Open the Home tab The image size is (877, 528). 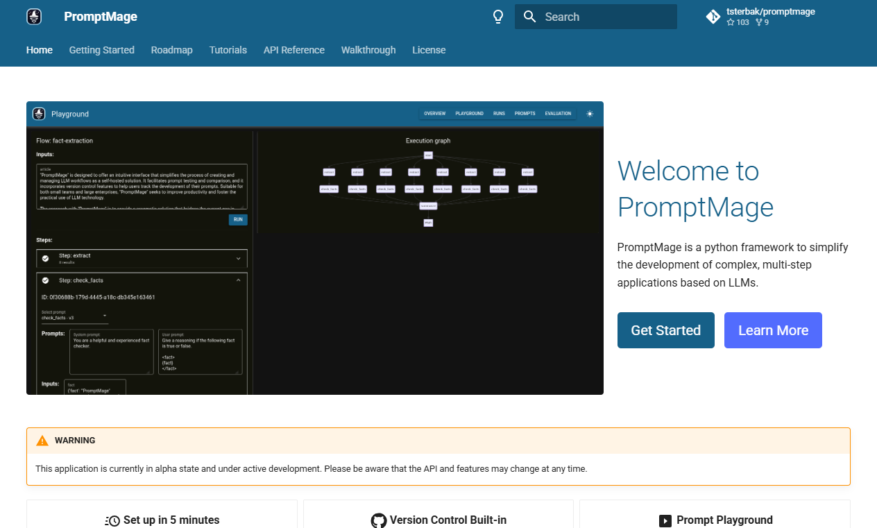39,50
